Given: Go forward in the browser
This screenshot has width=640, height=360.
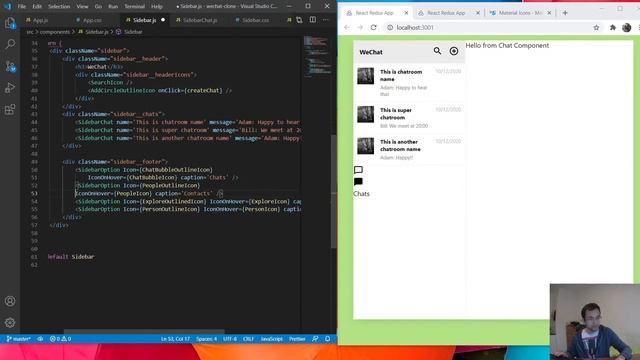Looking at the screenshot, I should 360,27.
